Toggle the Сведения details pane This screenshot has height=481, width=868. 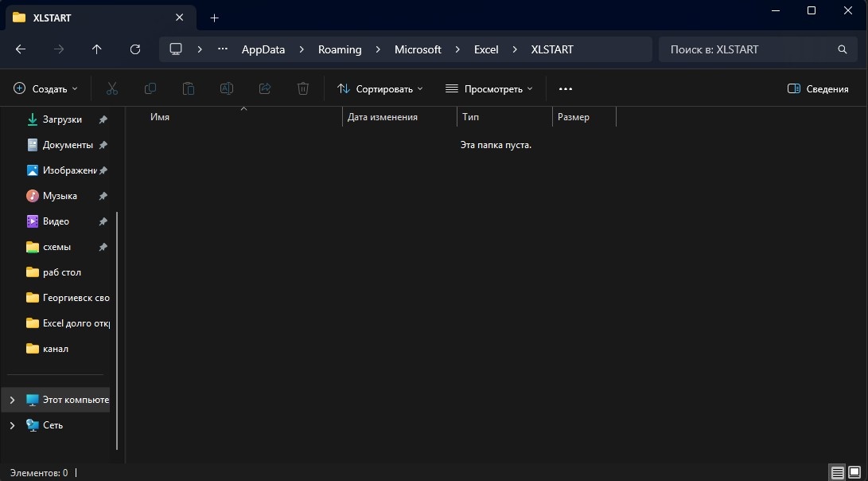(818, 88)
